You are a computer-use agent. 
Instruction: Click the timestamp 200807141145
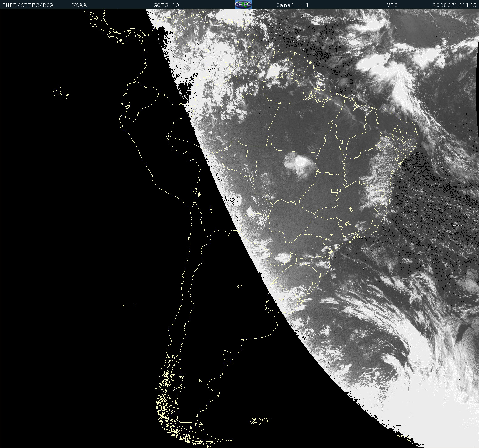(454, 5)
